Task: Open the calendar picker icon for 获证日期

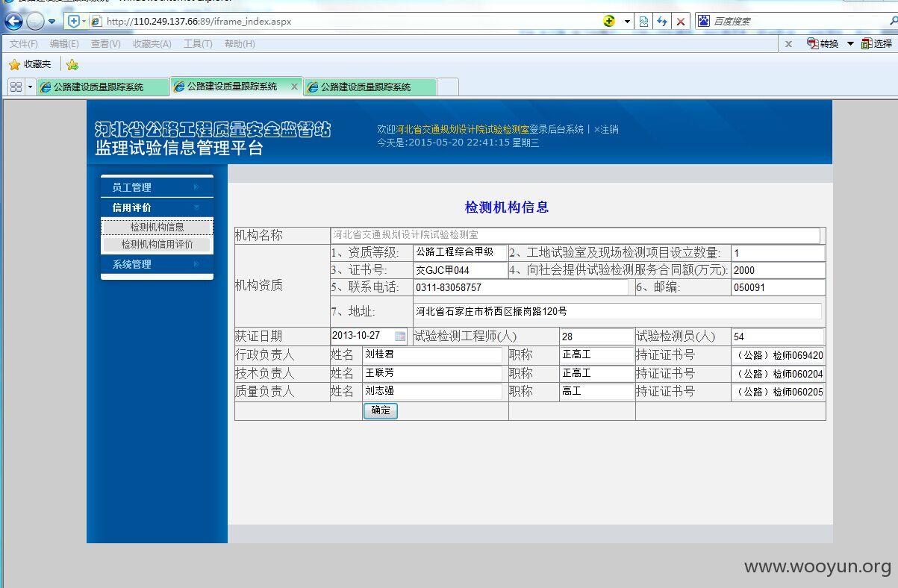Action: pos(400,337)
